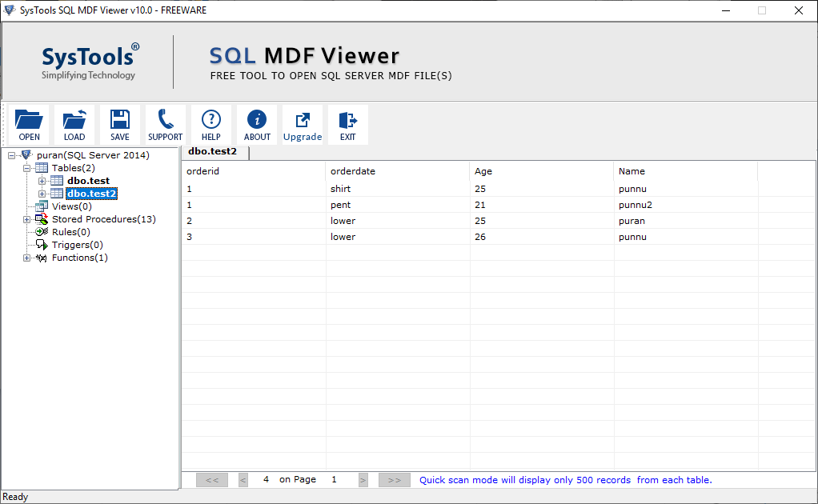Select the cell containing pent
The height and width of the screenshot is (504, 818).
(x=398, y=205)
